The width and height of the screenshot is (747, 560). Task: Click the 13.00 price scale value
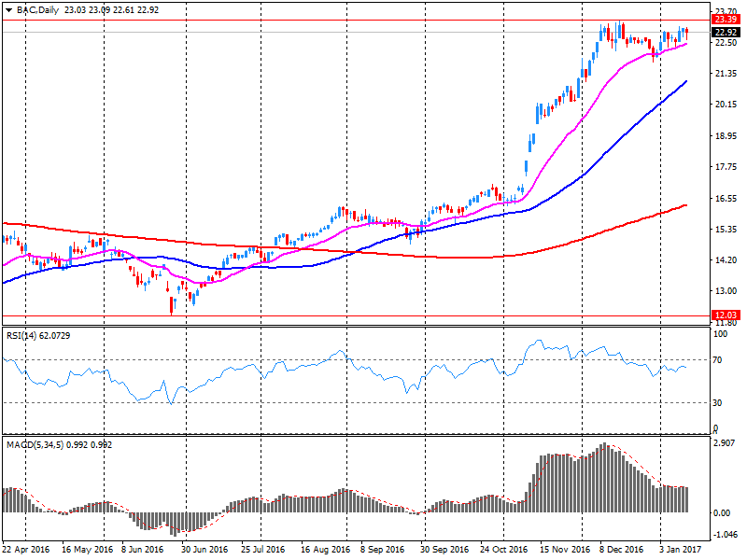point(726,291)
